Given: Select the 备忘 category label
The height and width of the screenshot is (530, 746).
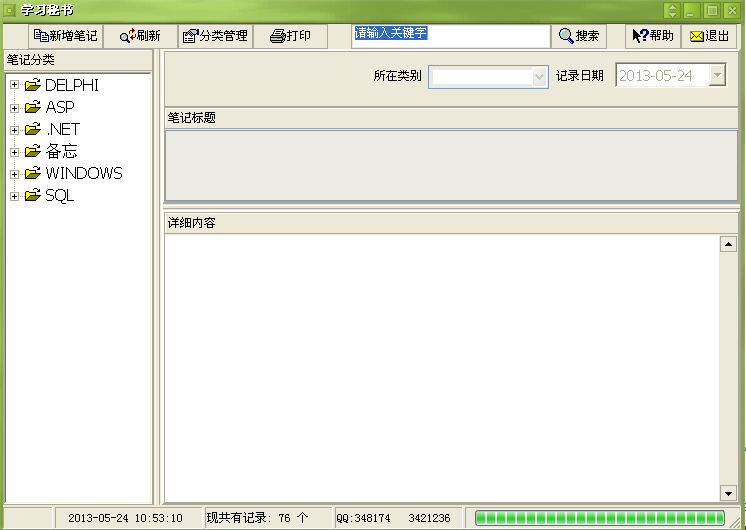Looking at the screenshot, I should (61, 151).
